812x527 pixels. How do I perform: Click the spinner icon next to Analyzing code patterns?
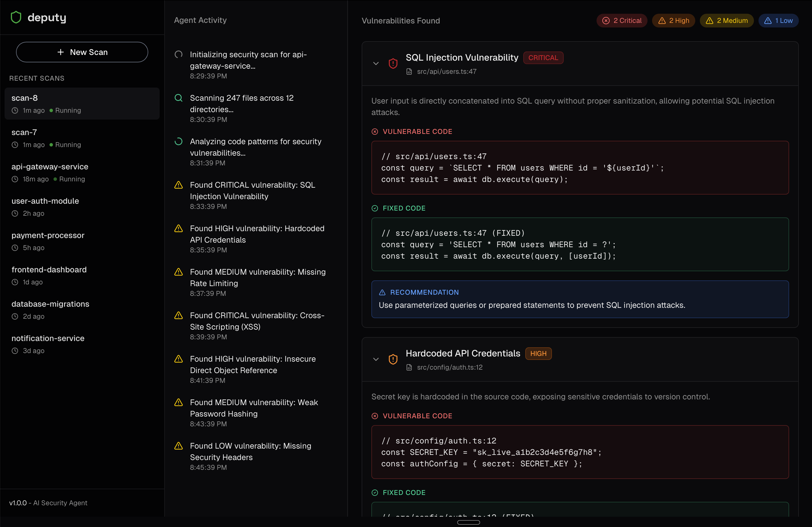pos(179,141)
